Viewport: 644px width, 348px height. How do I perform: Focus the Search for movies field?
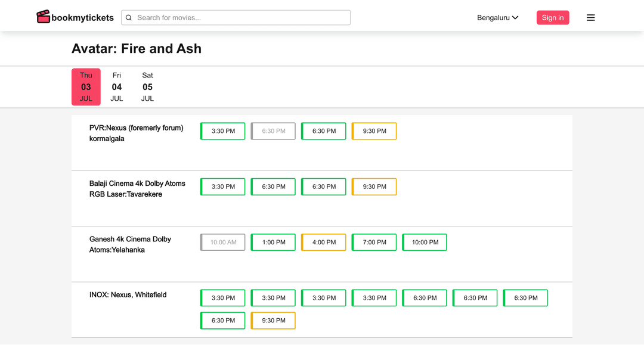(x=239, y=18)
